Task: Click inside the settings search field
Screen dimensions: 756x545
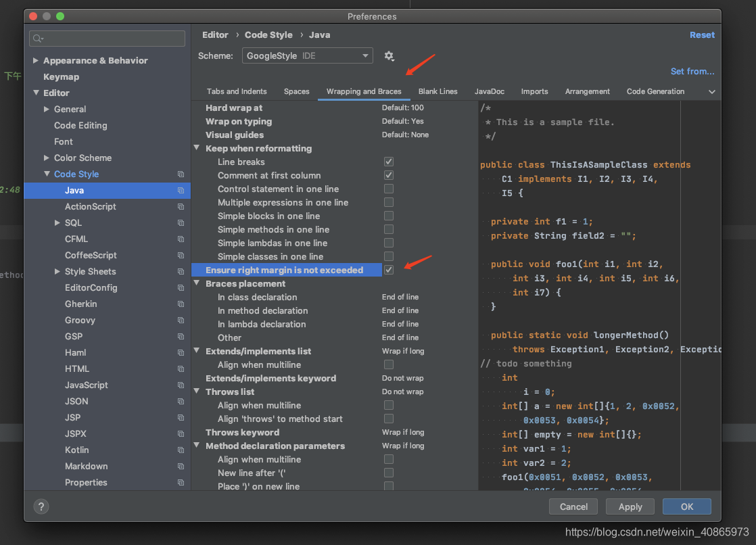Action: coord(101,39)
